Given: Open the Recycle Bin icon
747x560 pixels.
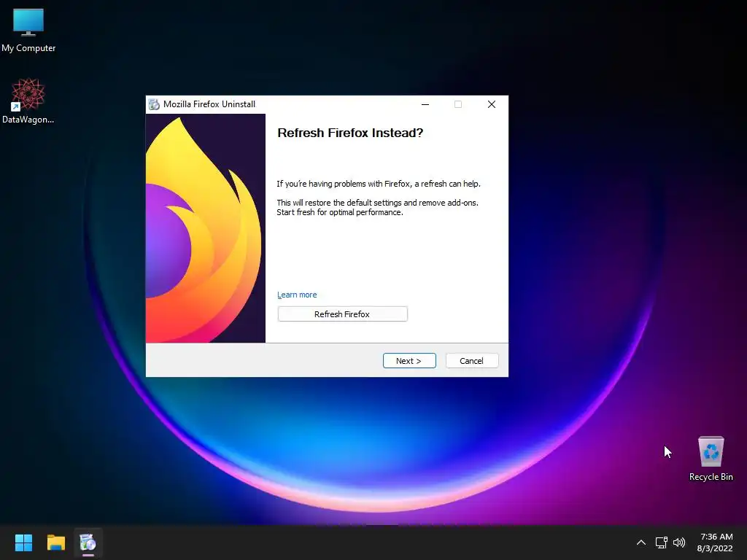Looking at the screenshot, I should pos(711,459).
